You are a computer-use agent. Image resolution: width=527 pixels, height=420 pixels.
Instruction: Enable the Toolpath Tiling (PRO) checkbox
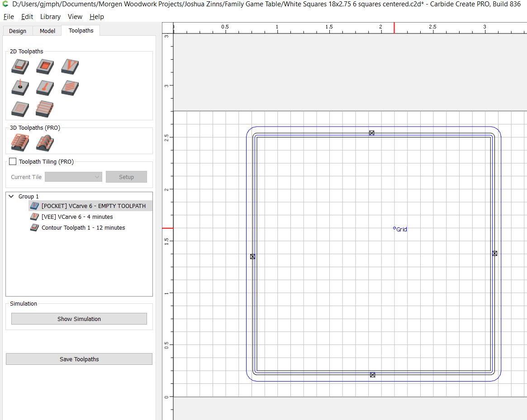(x=13, y=161)
